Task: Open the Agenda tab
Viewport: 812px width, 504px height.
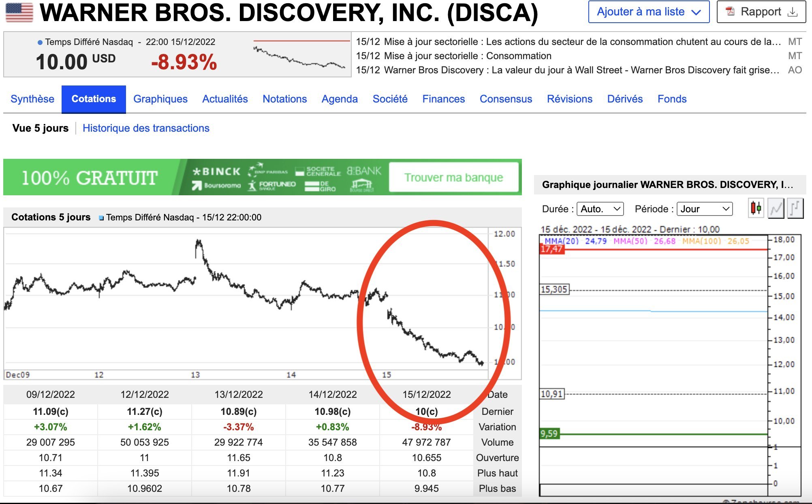Action: 340,99
